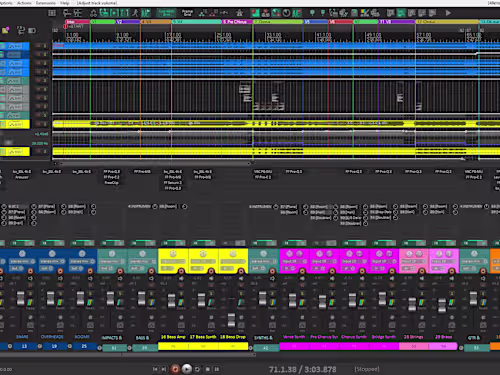This screenshot has width=500, height=375.
Task: Arm the SNARE track for recording
Action: coord(30,271)
